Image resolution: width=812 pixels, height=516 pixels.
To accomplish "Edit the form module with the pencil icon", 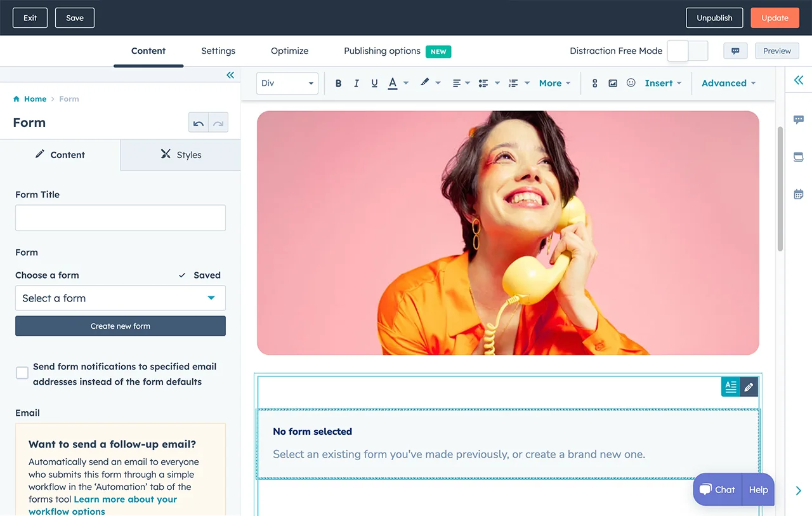I will tap(749, 387).
